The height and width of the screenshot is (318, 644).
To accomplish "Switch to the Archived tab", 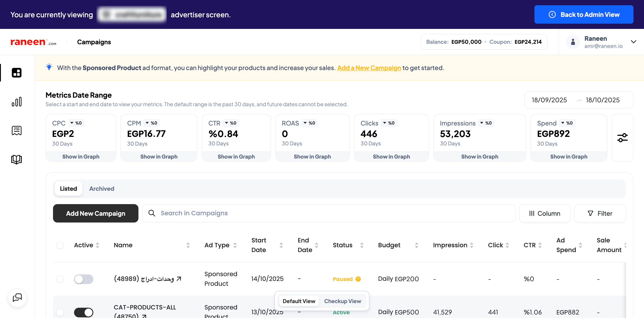I will point(101,189).
